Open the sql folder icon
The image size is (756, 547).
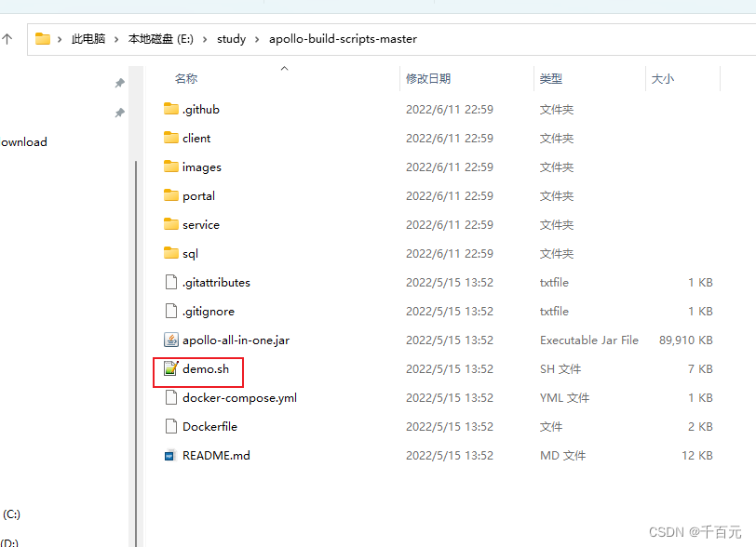(x=172, y=253)
